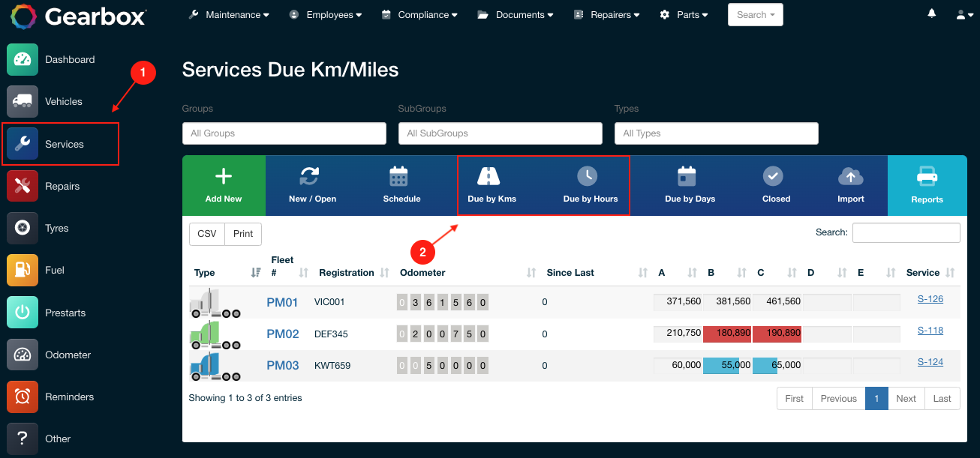The height and width of the screenshot is (458, 980).
Task: Open the All Types filter dropdown
Action: pos(716,133)
